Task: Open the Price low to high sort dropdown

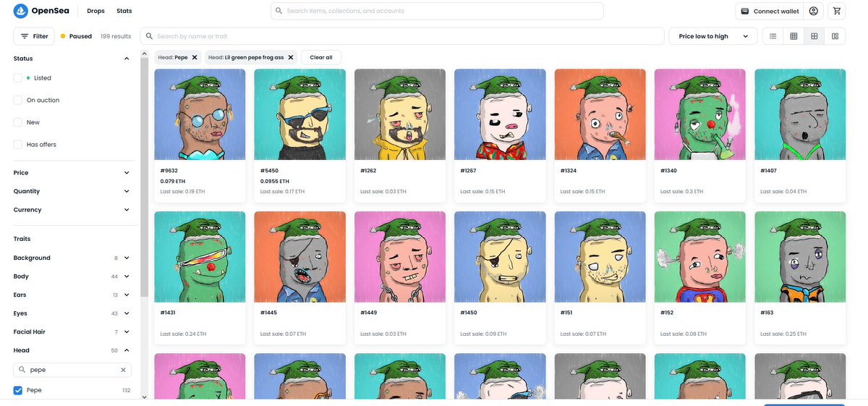Action: point(713,36)
